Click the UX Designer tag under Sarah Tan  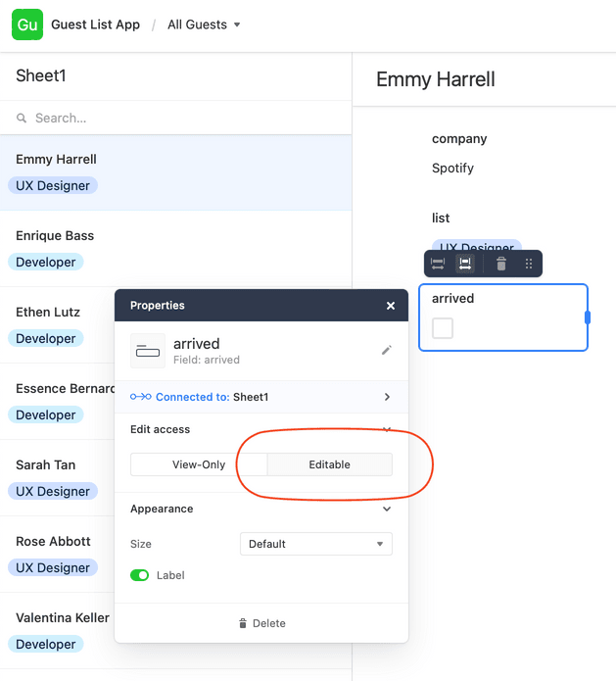click(x=53, y=491)
